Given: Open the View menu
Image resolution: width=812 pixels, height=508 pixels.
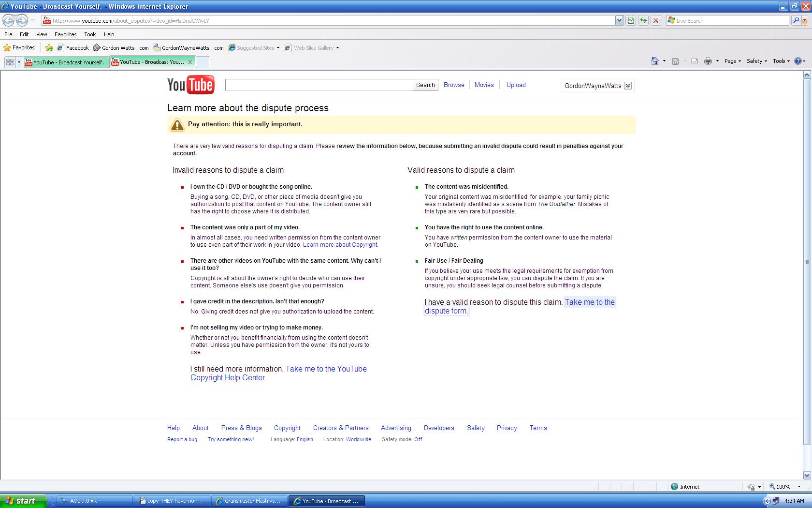Looking at the screenshot, I should coord(42,34).
